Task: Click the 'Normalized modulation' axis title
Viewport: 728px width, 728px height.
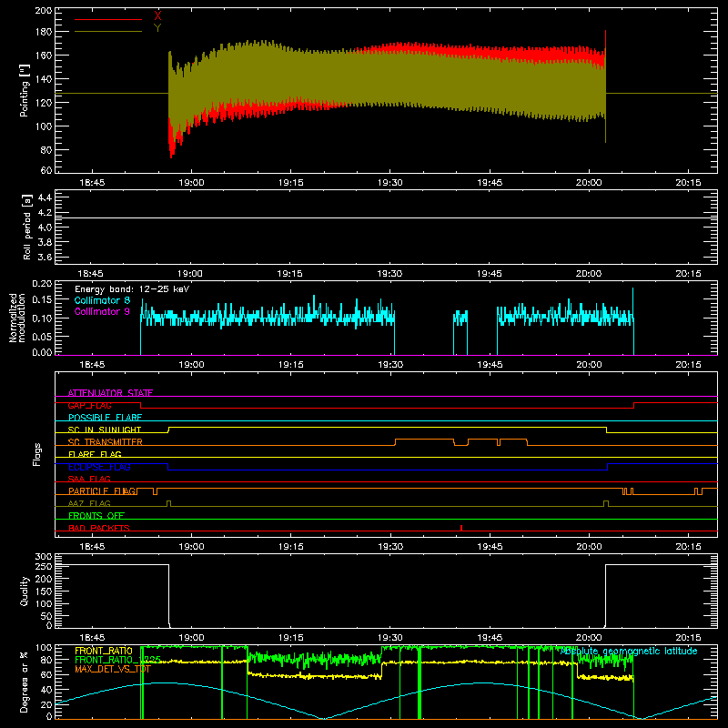Action: point(17,318)
